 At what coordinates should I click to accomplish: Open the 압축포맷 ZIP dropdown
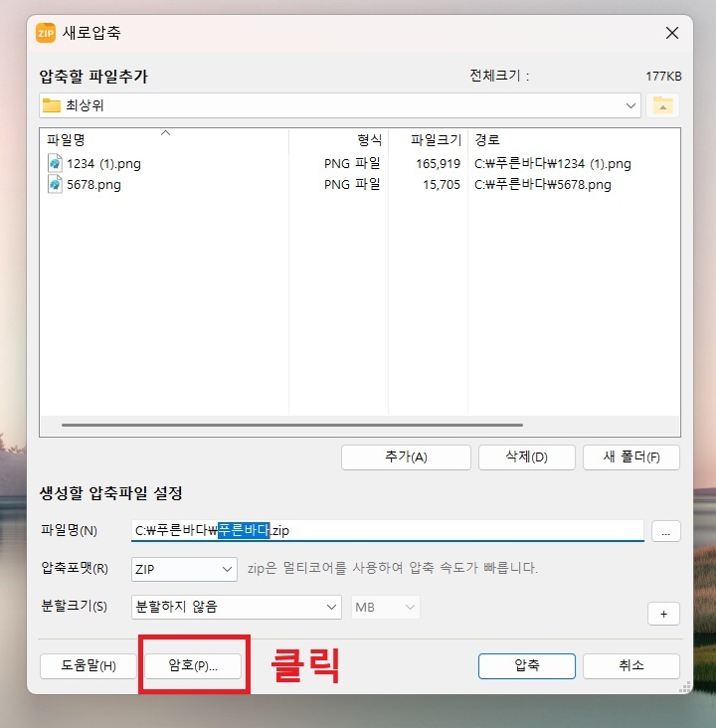click(184, 569)
